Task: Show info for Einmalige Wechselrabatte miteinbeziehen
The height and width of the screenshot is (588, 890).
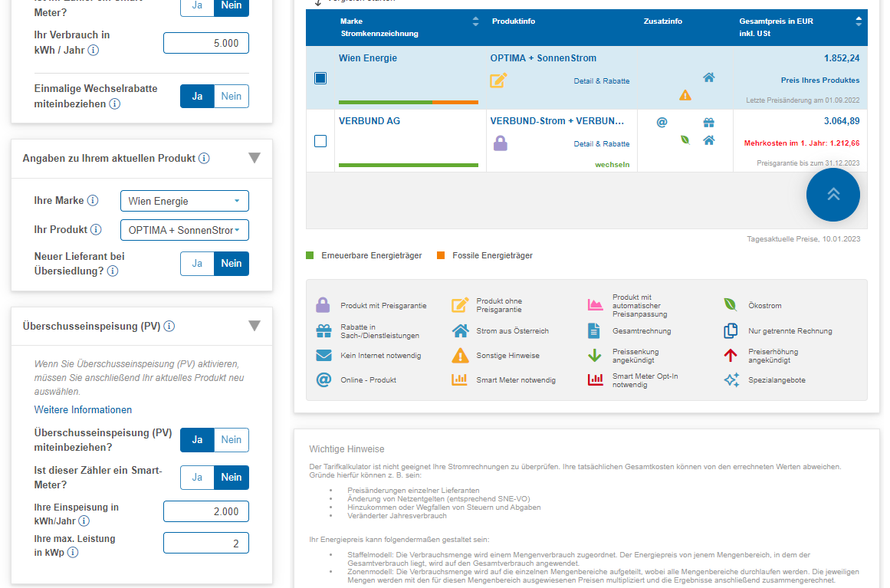Action: (115, 103)
